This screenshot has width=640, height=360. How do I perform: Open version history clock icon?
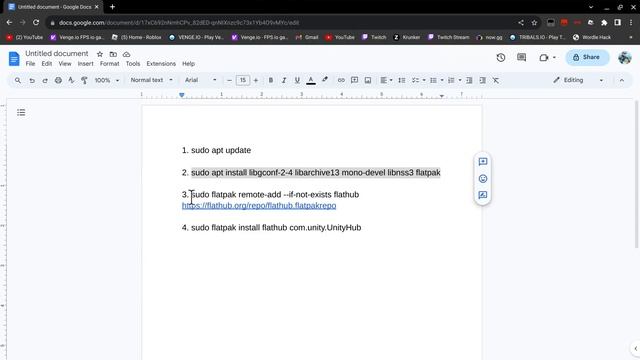501,58
